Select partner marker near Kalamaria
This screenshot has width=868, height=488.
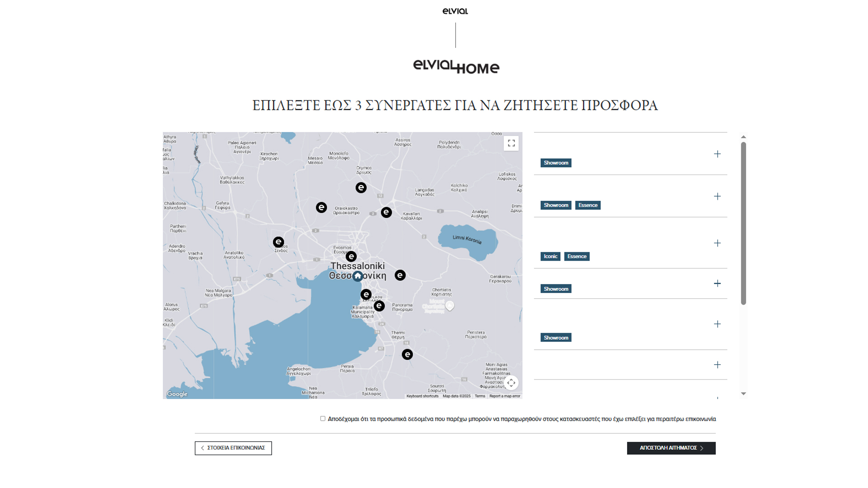(379, 306)
